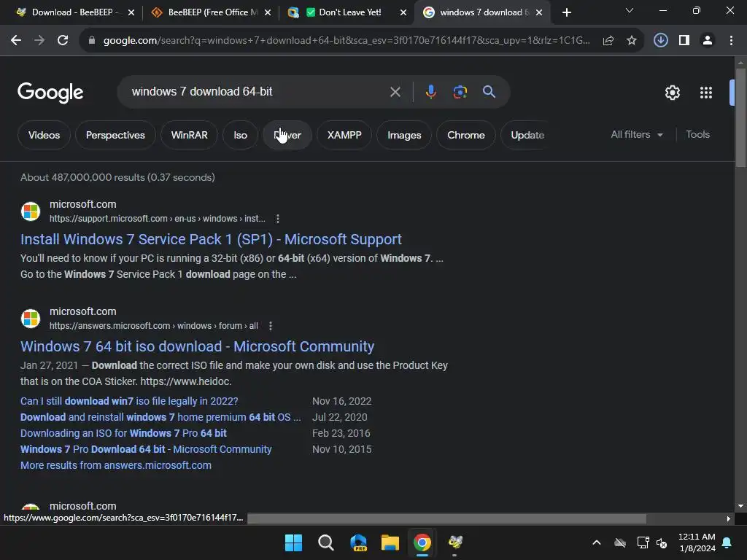Click the horizontal scrollbar at bottom

click(447, 518)
